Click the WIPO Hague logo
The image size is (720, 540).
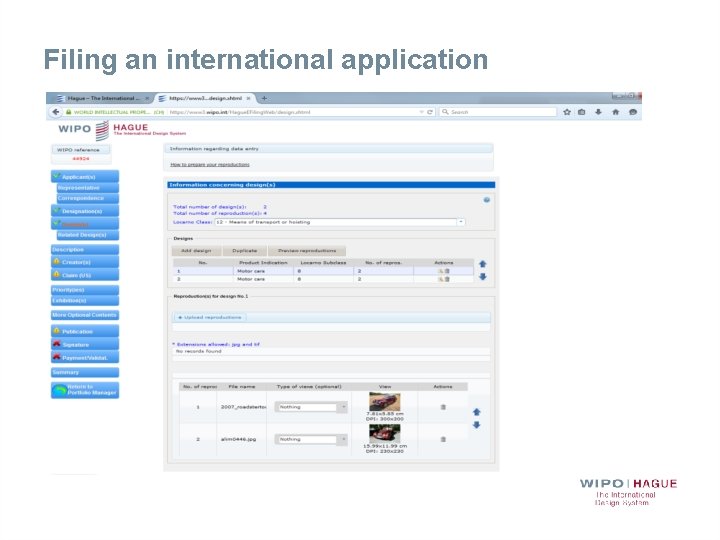122,130
